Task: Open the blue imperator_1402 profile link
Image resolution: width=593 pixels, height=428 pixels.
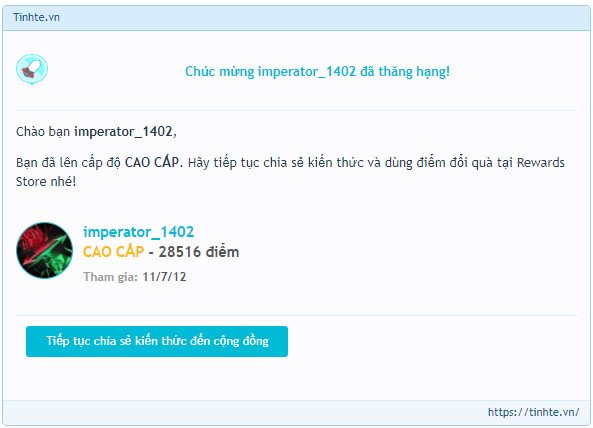Action: coord(138,232)
